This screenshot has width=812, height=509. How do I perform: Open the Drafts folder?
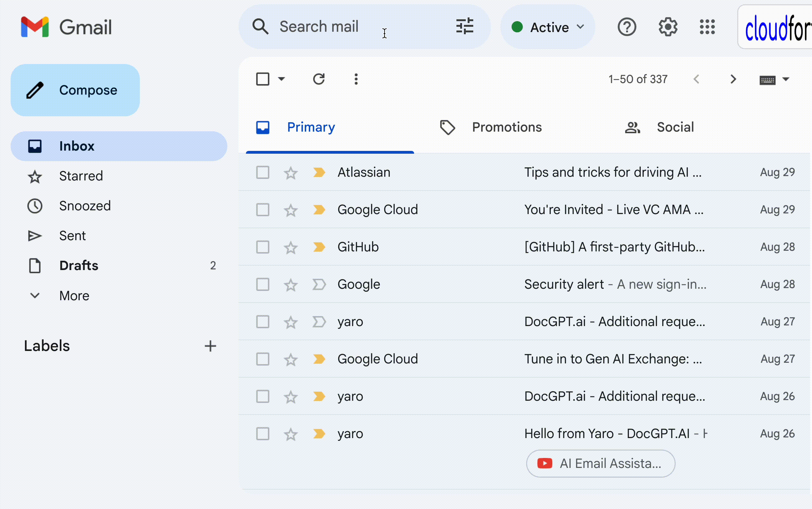tap(119, 266)
